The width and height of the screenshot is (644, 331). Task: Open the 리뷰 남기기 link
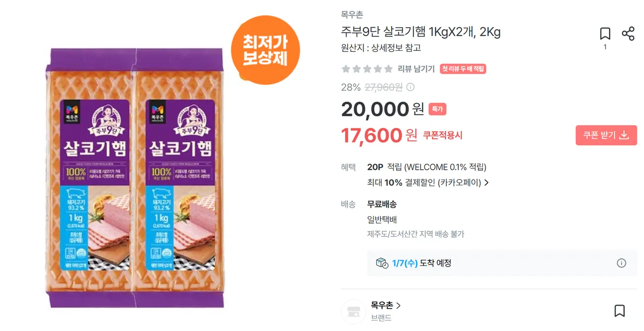416,69
